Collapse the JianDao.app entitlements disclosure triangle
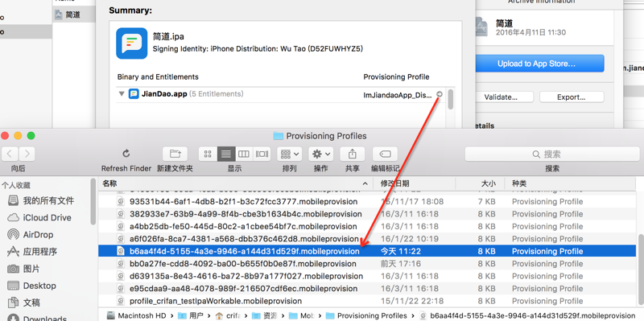644x321 pixels. 122,94
